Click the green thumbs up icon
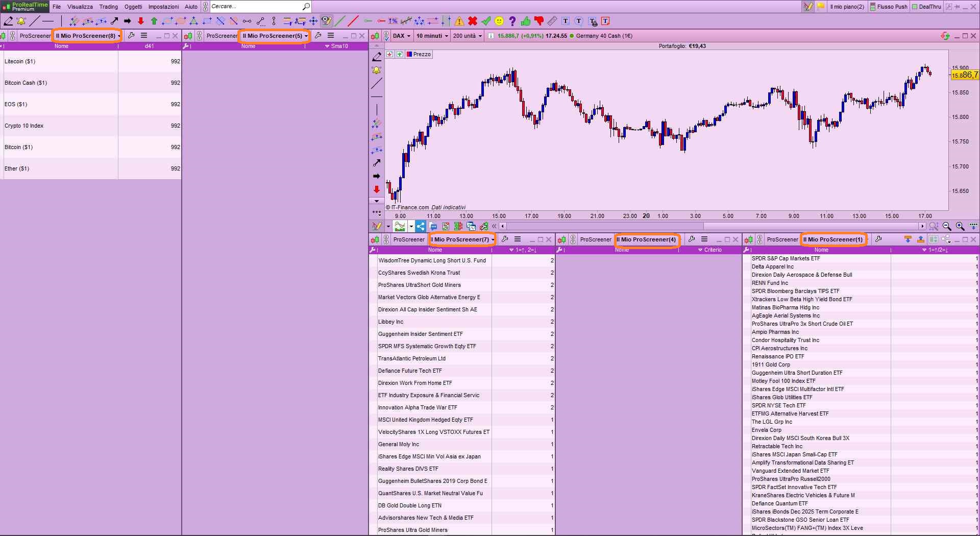Screen dimensions: 980x536 526,21
